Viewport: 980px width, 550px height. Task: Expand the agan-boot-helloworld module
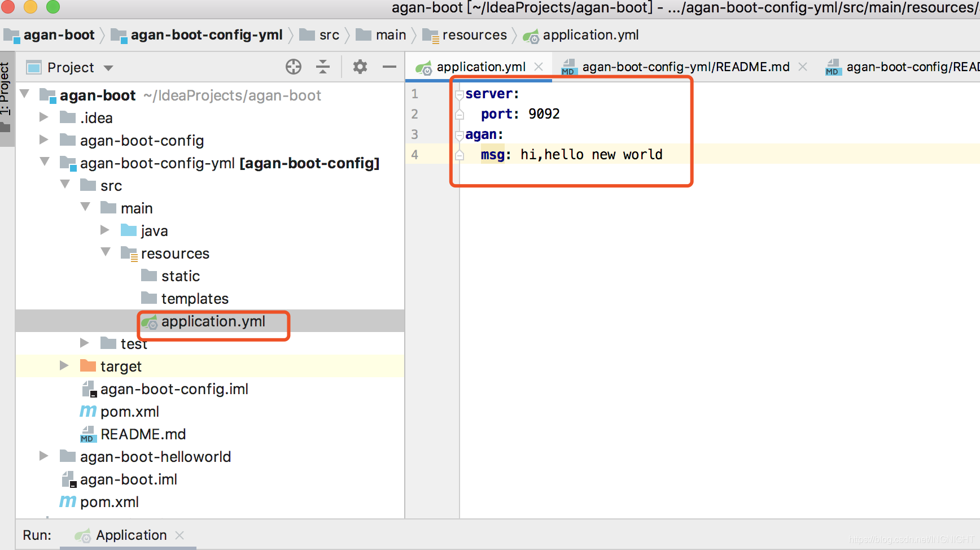point(43,456)
